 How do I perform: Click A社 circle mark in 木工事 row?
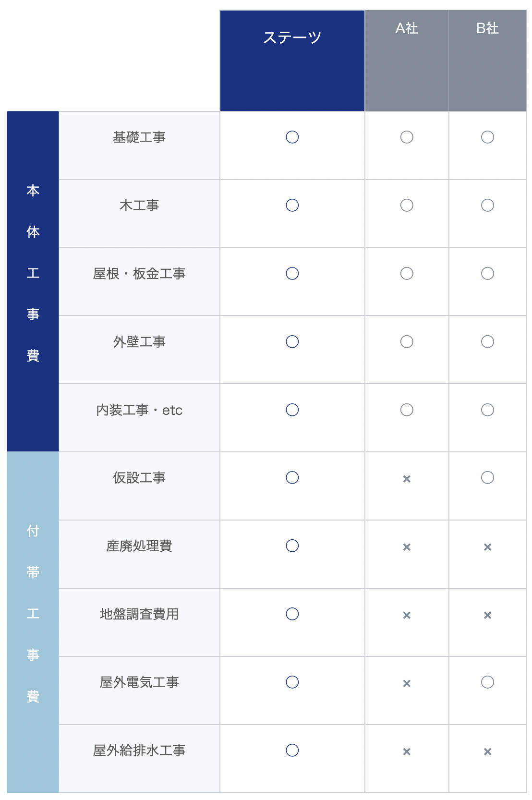click(x=407, y=206)
